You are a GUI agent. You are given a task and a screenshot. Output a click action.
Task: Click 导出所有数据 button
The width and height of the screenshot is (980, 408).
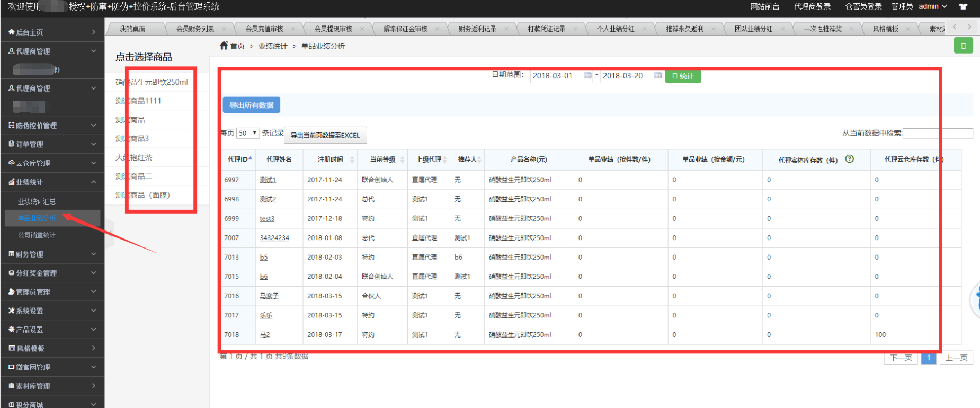coord(252,105)
